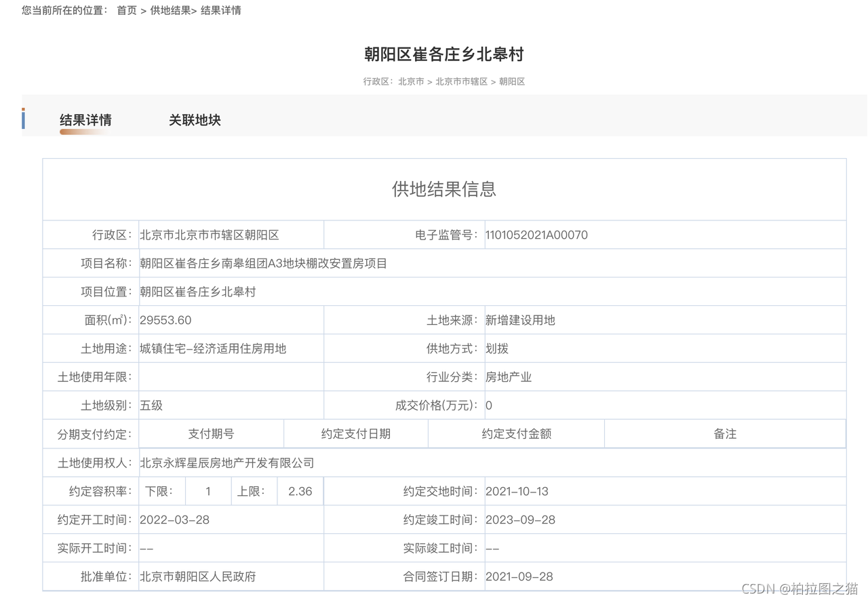Click the project name 棚改安置房项目 cell
The height and width of the screenshot is (601, 868).
tap(262, 263)
